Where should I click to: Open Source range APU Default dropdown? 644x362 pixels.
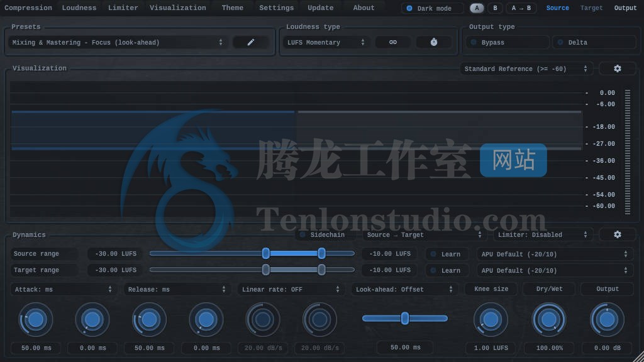[555, 254]
